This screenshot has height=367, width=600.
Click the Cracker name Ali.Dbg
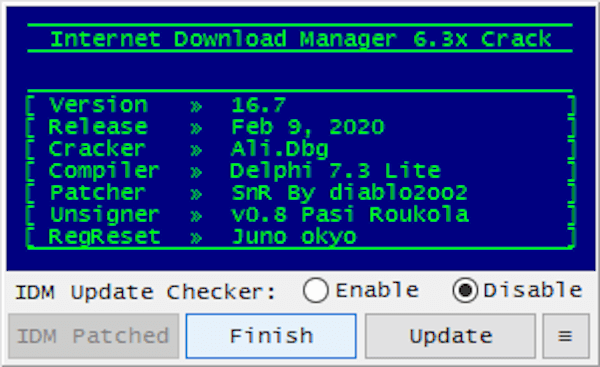tap(280, 149)
